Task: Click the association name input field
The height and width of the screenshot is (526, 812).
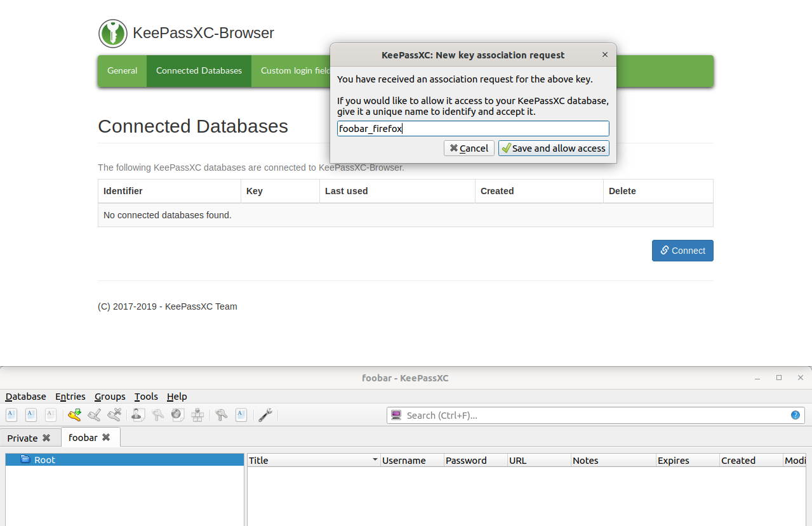Action: (x=473, y=129)
